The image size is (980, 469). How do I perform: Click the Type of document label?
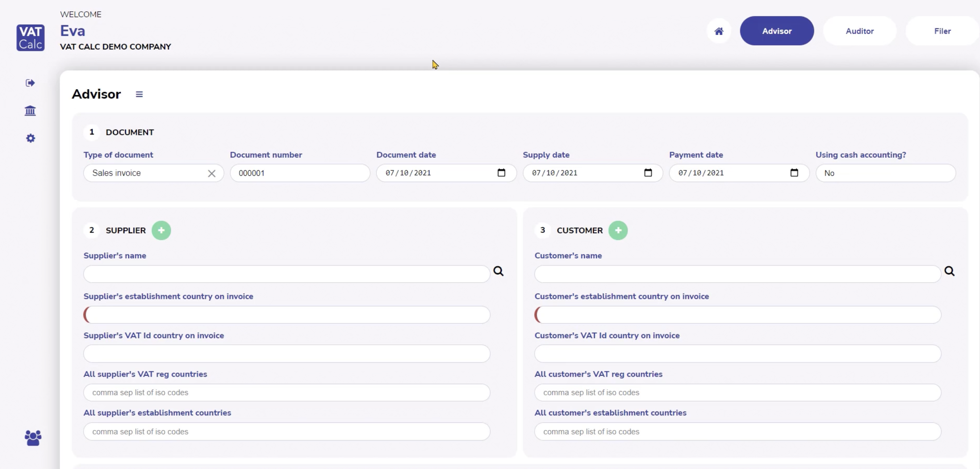pyautogui.click(x=118, y=155)
